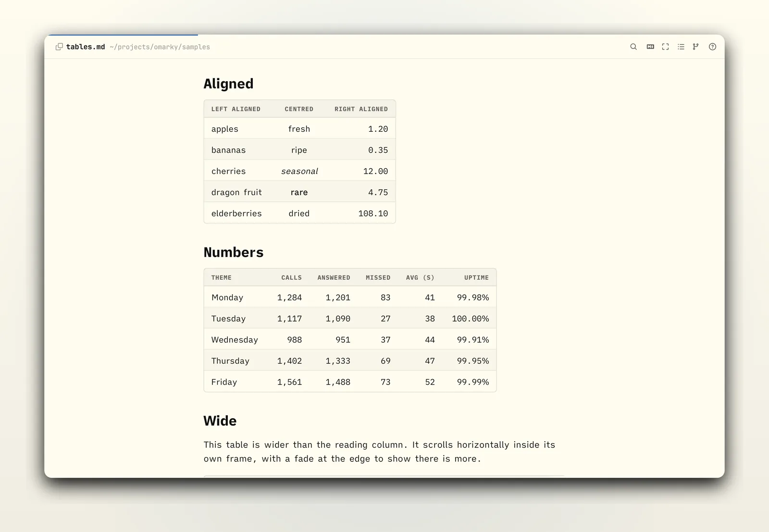Click the LEFT ALIGNED column header
The image size is (769, 532).
(236, 109)
